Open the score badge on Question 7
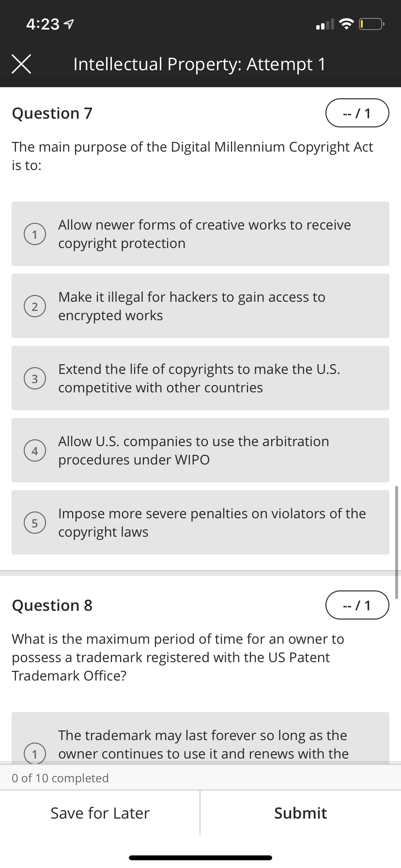401x868 pixels. click(x=357, y=113)
